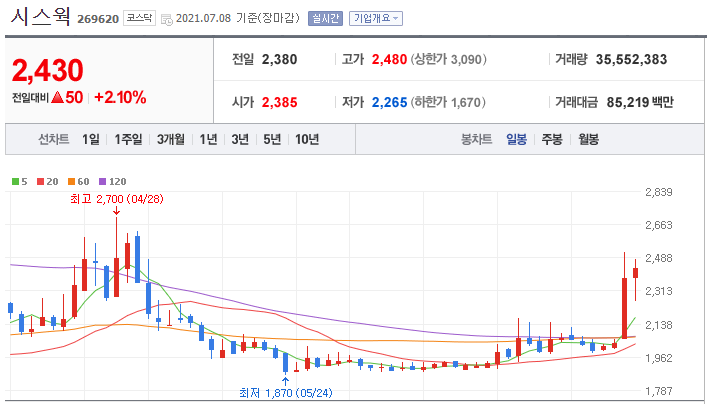Image resolution: width=707 pixels, height=404 pixels.
Task: Click the 봉차트 label
Action: pyautogui.click(x=476, y=139)
